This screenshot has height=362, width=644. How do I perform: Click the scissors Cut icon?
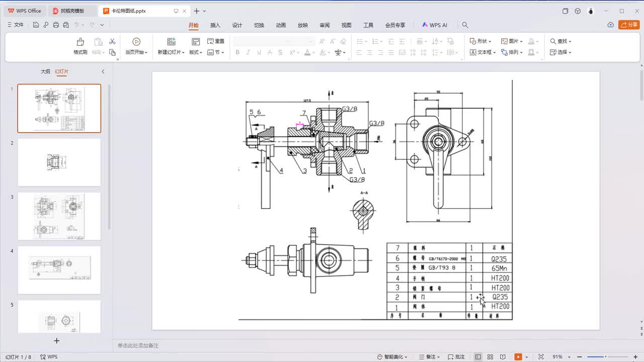[x=112, y=41]
